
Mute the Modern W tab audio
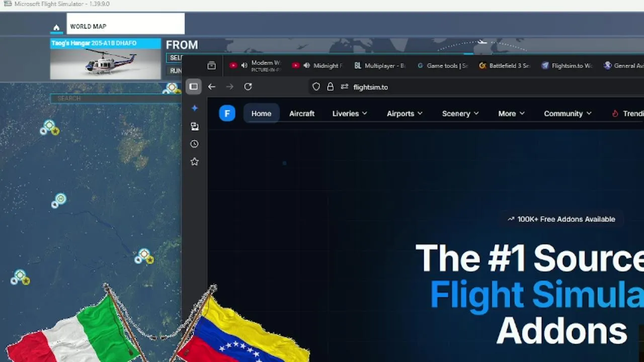244,65
